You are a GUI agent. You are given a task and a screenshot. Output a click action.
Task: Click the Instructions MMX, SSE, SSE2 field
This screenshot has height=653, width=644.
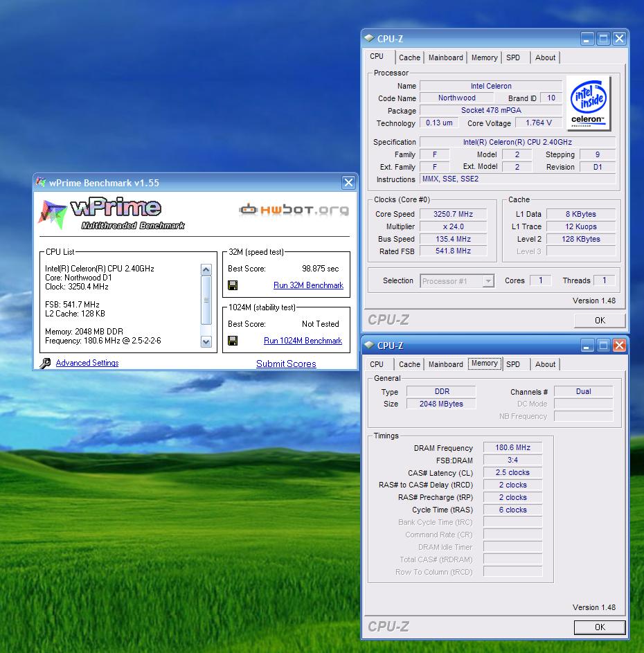(x=517, y=179)
